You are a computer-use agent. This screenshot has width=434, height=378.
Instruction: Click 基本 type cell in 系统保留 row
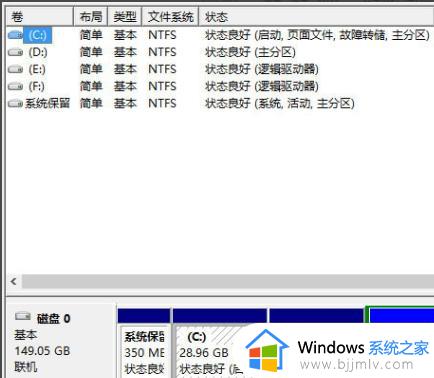[125, 103]
